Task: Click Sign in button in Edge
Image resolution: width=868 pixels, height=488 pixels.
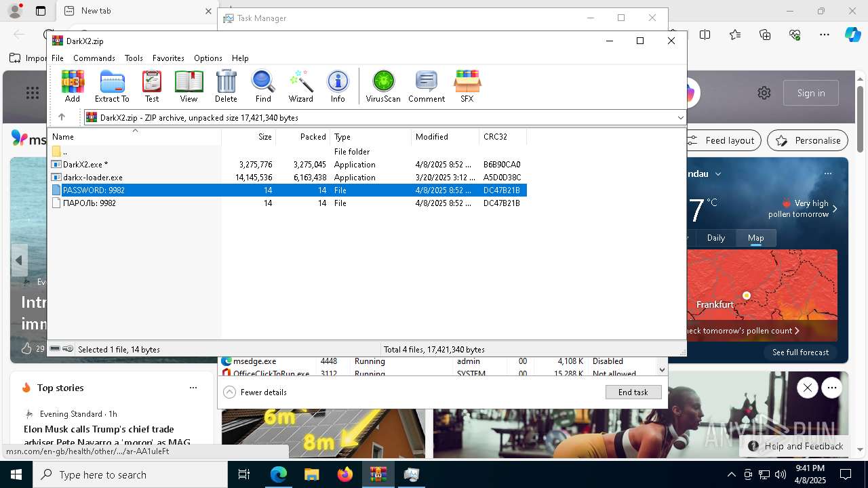Action: (x=811, y=94)
